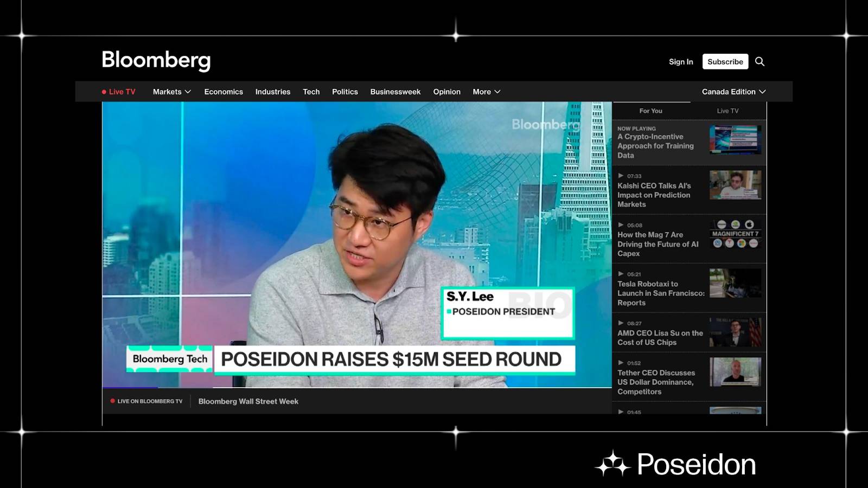Image resolution: width=868 pixels, height=488 pixels.
Task: Open 'Tether CEO Discusses US Dollar' video
Action: click(656, 382)
